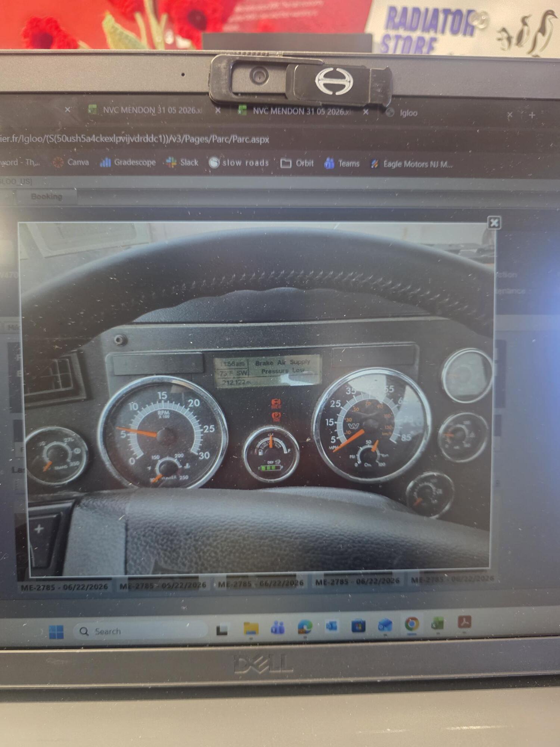The image size is (560, 747).
Task: Close the enlarged dashboard photo popup
Action: click(x=494, y=223)
